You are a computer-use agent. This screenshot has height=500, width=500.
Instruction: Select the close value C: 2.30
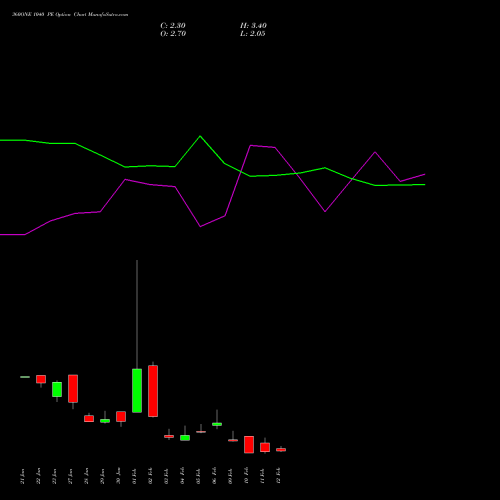(173, 26)
